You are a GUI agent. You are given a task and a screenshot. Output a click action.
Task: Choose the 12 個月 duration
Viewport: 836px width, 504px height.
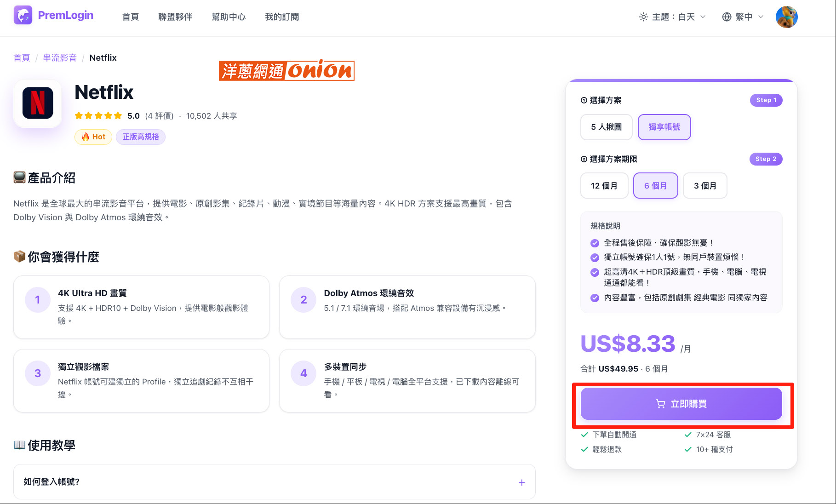pos(604,186)
